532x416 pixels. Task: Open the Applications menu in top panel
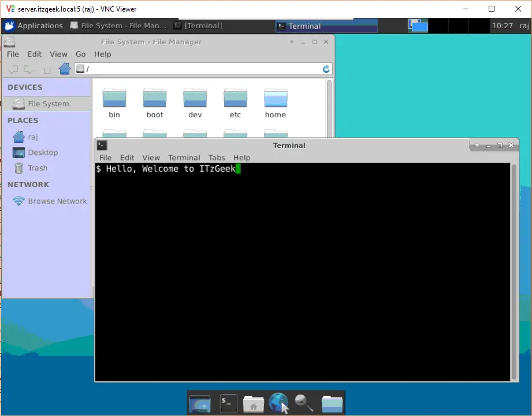coord(34,26)
